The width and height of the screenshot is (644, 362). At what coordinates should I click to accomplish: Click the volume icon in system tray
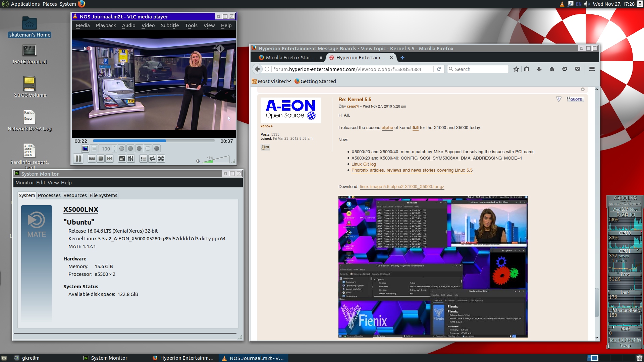(x=587, y=4)
